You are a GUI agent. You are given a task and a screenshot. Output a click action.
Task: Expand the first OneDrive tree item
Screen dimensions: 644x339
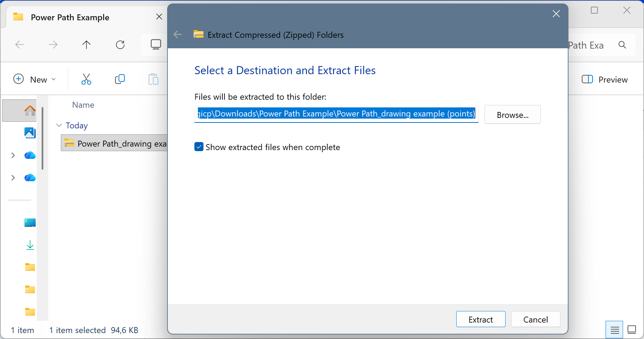pyautogui.click(x=13, y=155)
